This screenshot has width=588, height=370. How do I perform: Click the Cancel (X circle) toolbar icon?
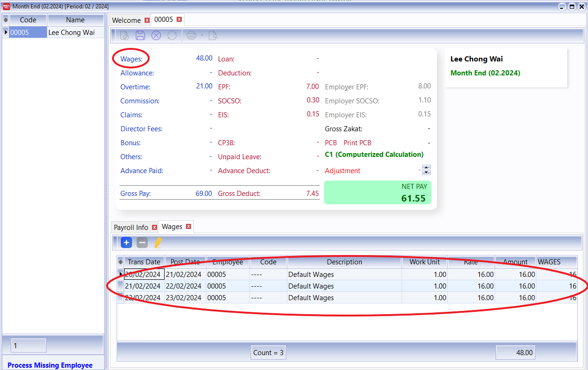pyautogui.click(x=156, y=35)
